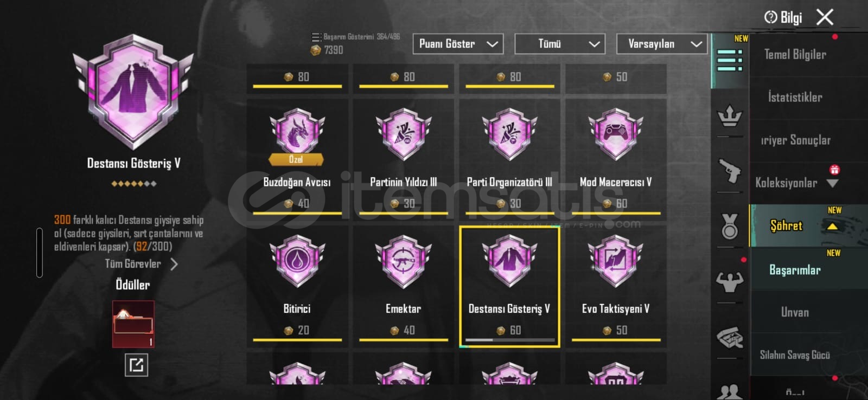Expand the Koleksiyonlar menu arrow

(832, 184)
